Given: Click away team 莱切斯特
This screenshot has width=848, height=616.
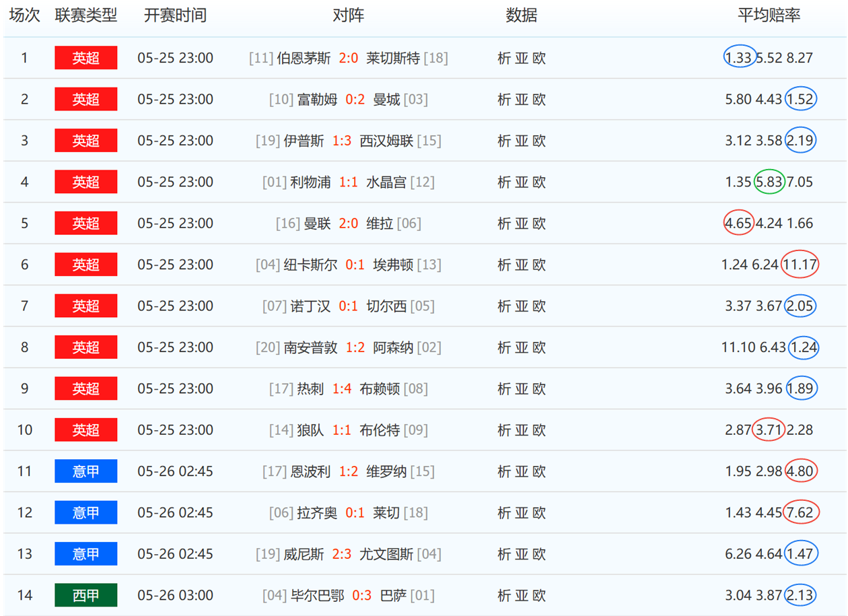Looking at the screenshot, I should tap(393, 58).
